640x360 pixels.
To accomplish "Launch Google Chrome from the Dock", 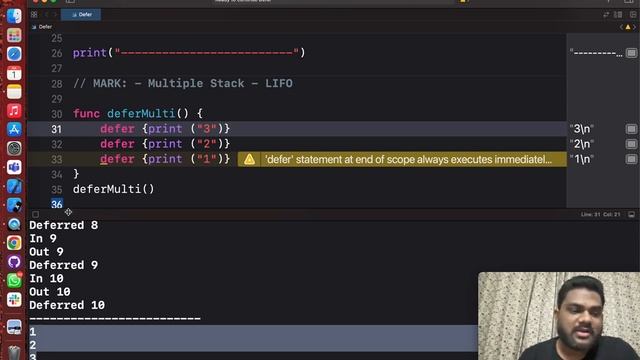I will pos(14,243).
